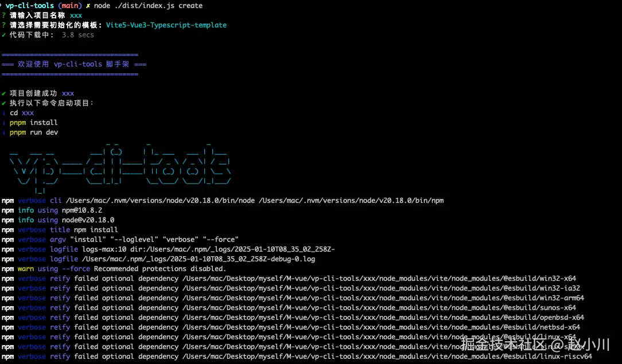
Task: Click the '欢迎使用 vp-cli-tools 脚手架' banner line
Action: (74, 64)
